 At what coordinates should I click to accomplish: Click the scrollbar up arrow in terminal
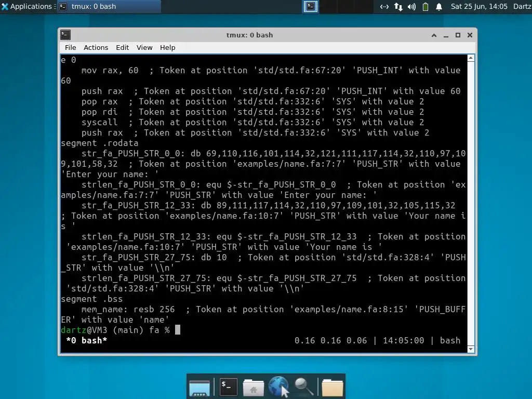[471, 58]
